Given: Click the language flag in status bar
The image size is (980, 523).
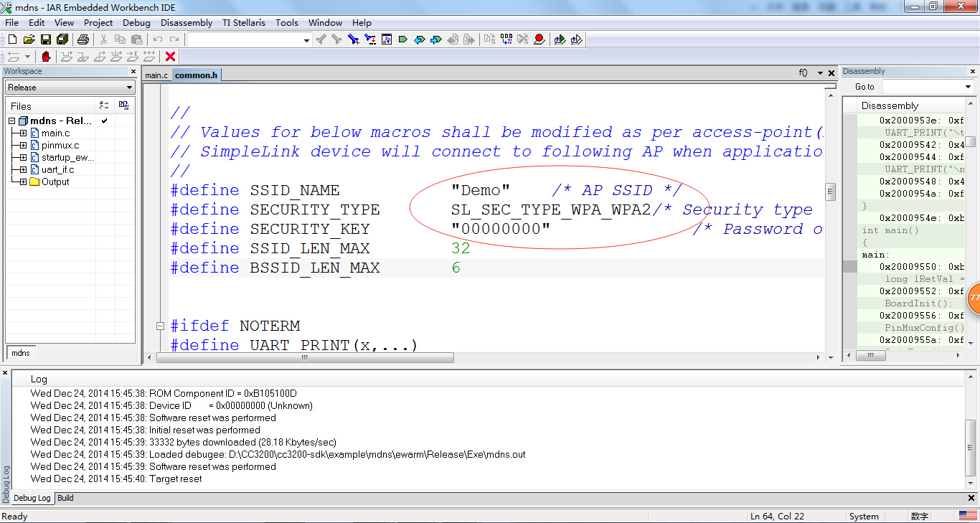Looking at the screenshot, I should (968, 516).
